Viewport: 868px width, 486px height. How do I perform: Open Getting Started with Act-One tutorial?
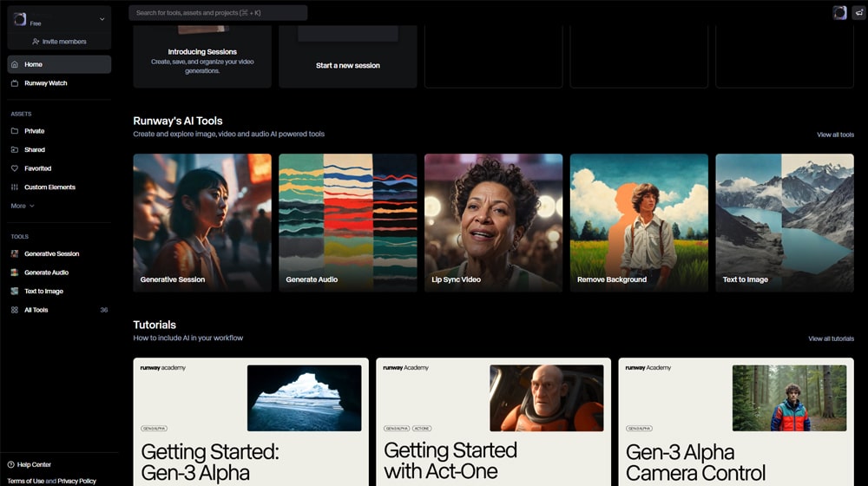tap(493, 422)
